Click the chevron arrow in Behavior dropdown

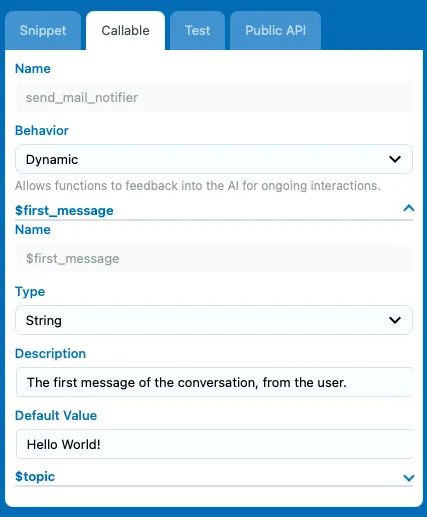[x=395, y=159]
